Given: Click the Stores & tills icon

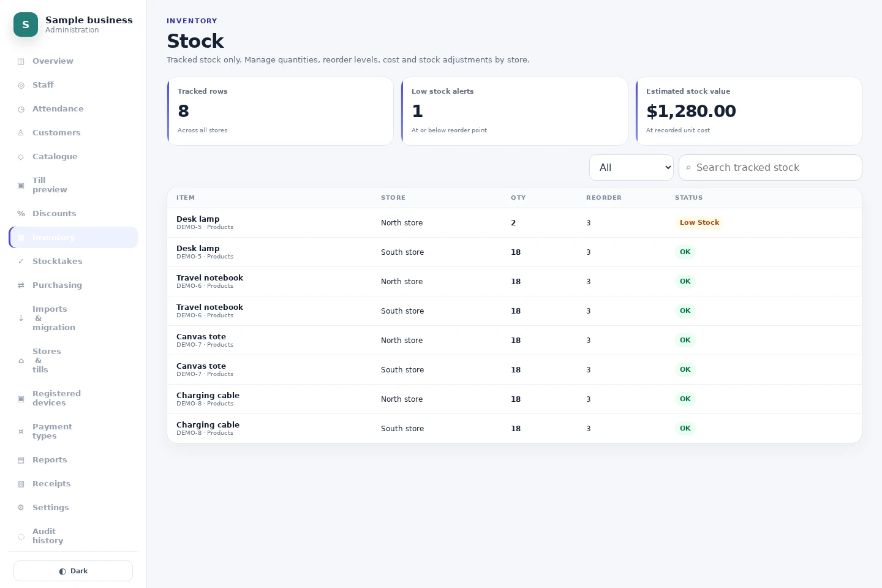Looking at the screenshot, I should tap(21, 361).
